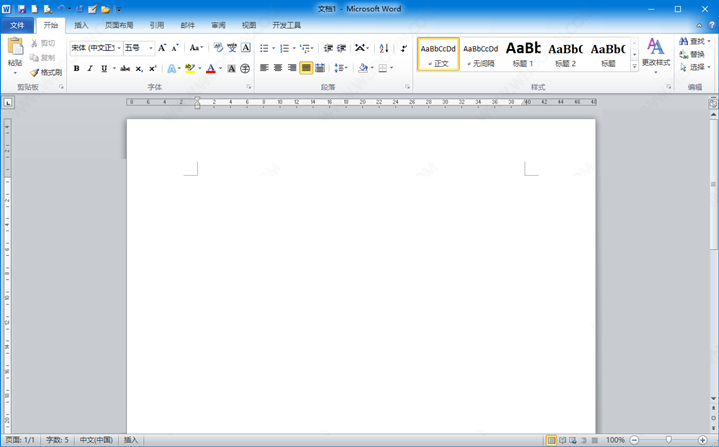Switch to the 审阅 Review tab

point(218,25)
